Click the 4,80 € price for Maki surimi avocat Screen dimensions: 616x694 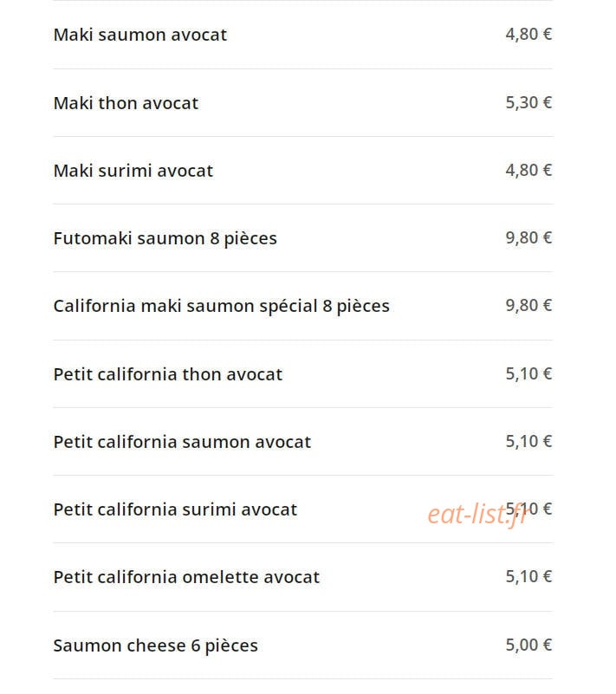[528, 170]
